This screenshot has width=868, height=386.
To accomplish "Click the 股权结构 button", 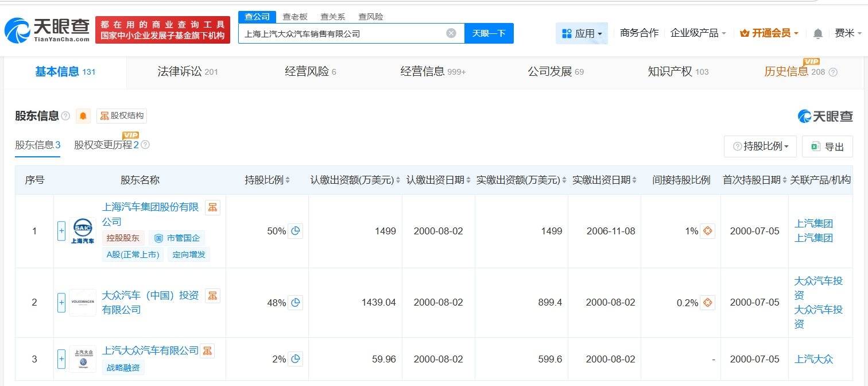I will [121, 116].
